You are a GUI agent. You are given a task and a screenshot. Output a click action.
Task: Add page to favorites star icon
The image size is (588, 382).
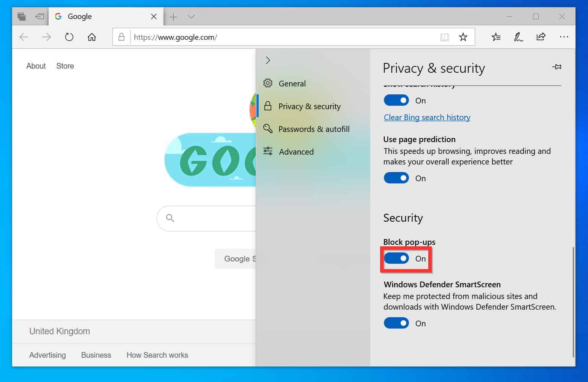coord(463,37)
